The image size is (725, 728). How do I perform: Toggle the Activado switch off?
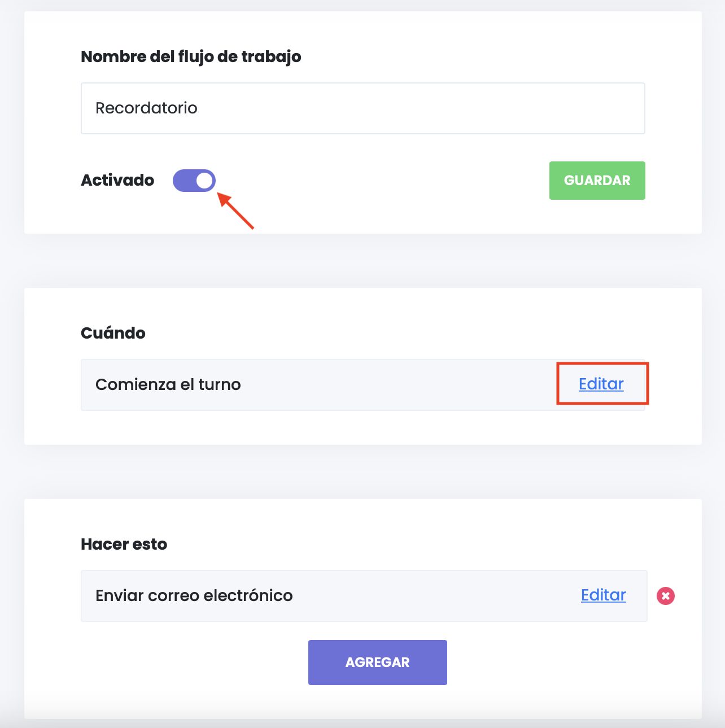point(194,181)
